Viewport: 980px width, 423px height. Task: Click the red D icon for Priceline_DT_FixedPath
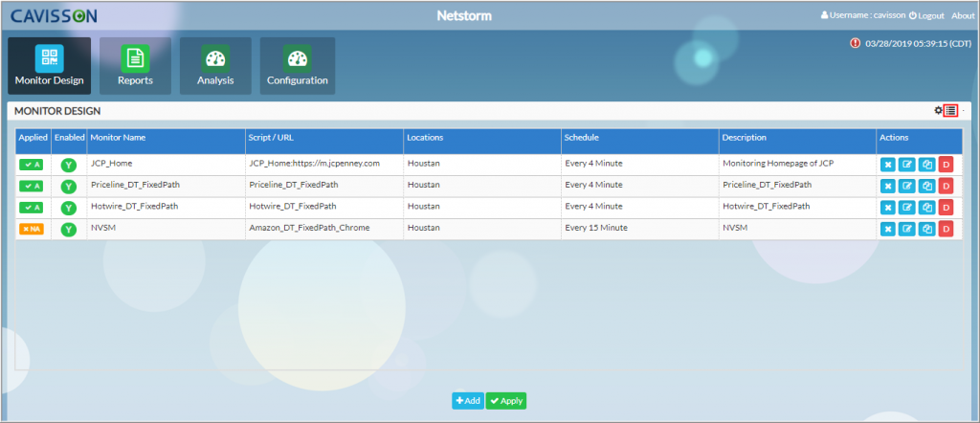pos(946,186)
